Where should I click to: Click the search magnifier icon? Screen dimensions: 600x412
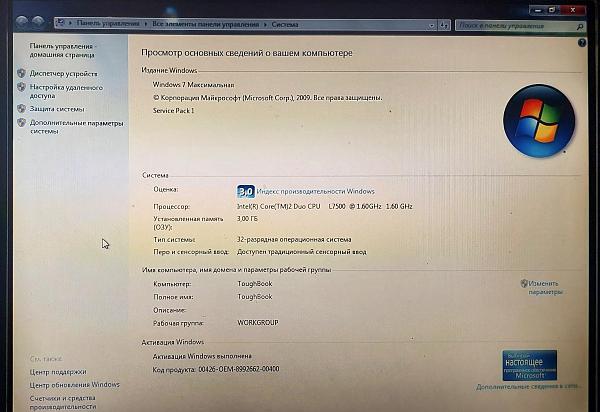click(x=580, y=26)
